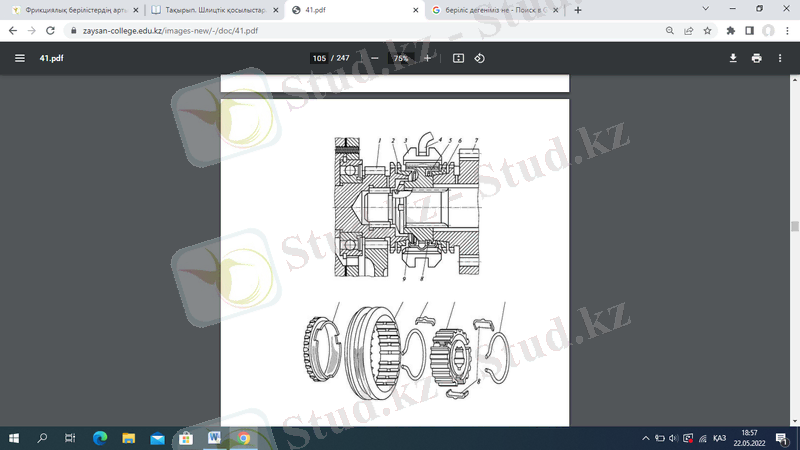The height and width of the screenshot is (450, 800).
Task: Open the network status icon in tray
Action: click(x=703, y=438)
